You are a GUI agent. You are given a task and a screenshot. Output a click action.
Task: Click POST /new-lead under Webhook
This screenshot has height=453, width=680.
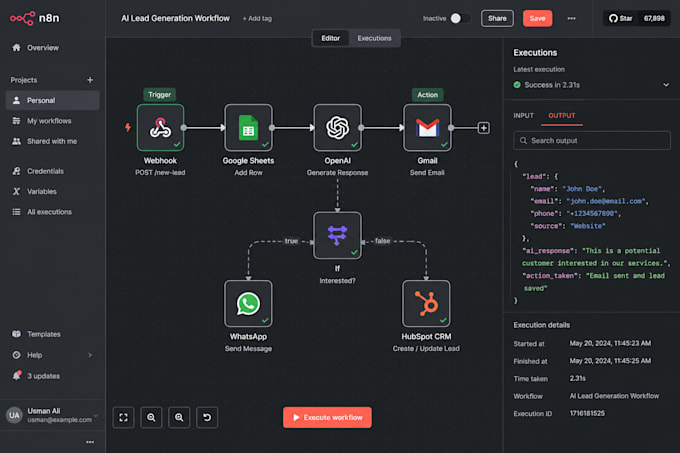click(160, 173)
